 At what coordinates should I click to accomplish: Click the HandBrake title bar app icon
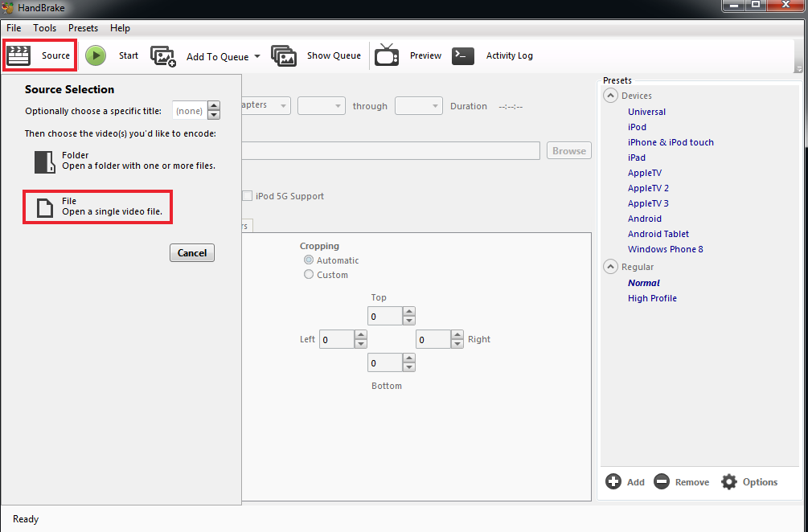tap(8, 8)
